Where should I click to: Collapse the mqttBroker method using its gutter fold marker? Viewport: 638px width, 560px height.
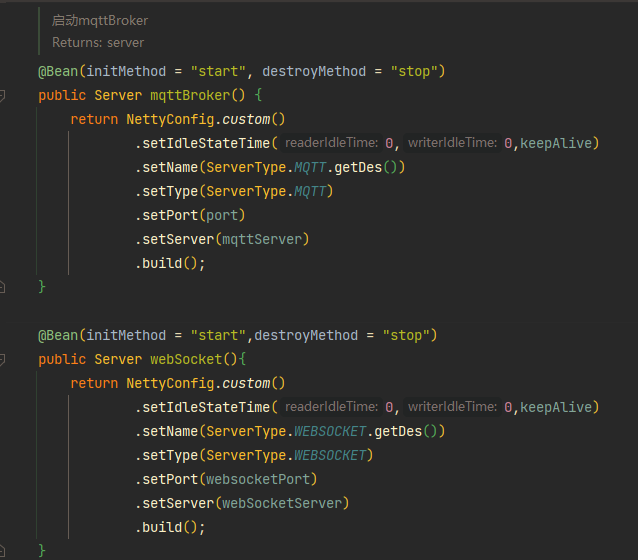2,96
